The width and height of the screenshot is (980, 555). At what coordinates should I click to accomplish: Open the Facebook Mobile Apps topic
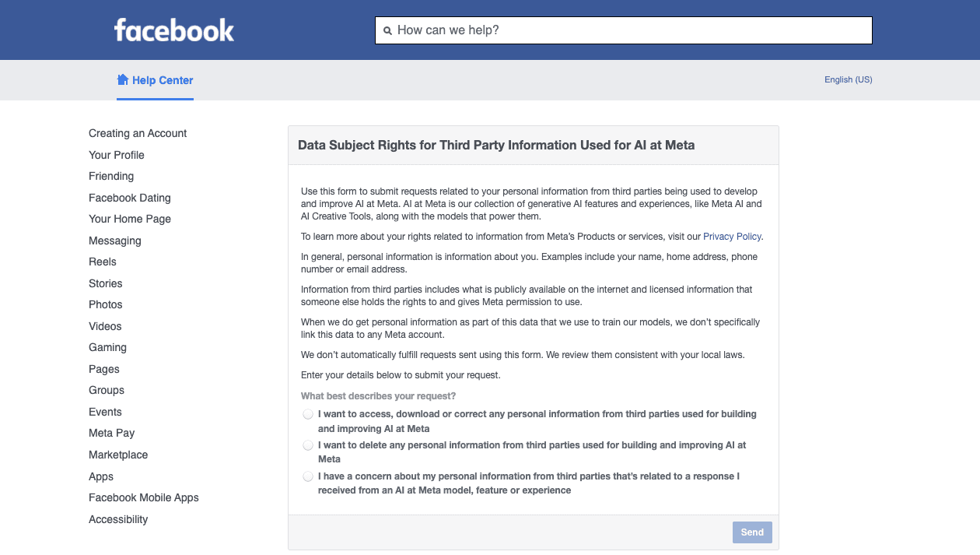(144, 497)
